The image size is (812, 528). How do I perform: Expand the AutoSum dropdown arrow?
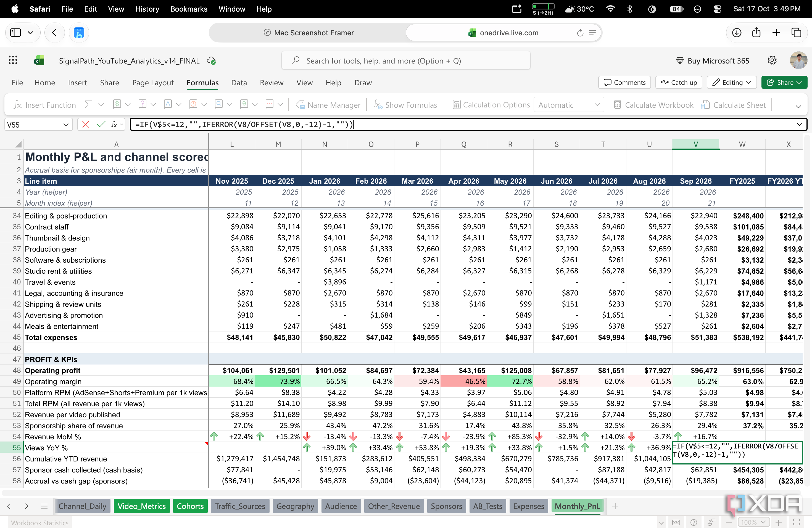click(101, 105)
